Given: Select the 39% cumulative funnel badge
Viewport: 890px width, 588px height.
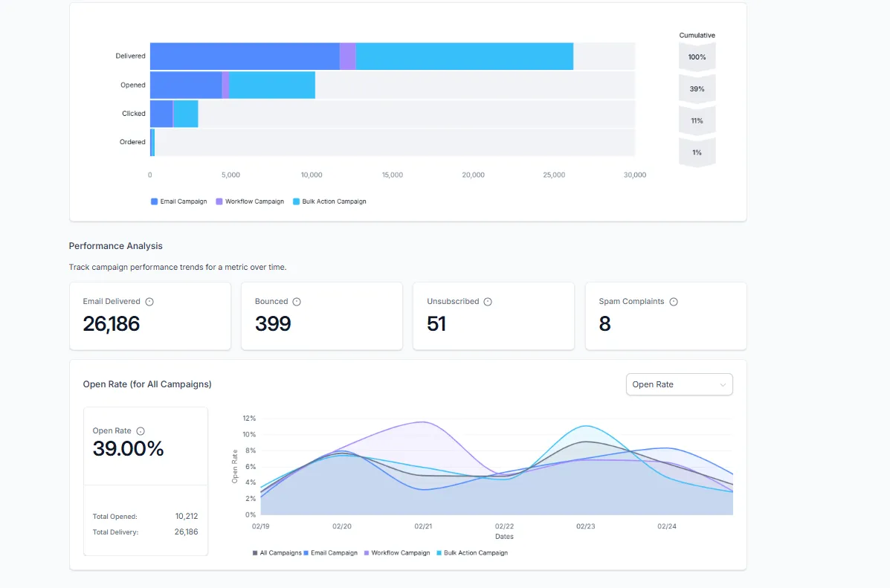Looking at the screenshot, I should (x=697, y=89).
